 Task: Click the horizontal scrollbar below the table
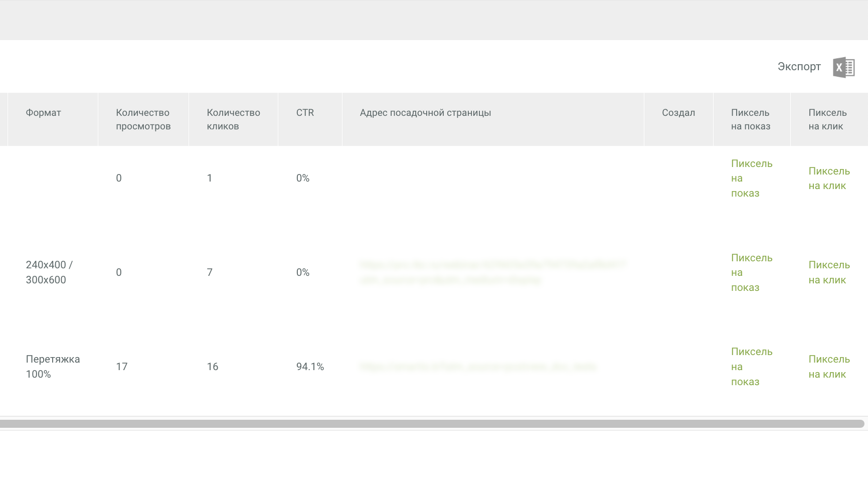click(x=431, y=424)
